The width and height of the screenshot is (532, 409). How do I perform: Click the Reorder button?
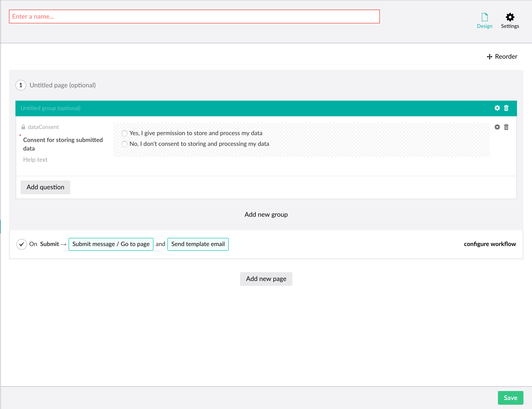tap(502, 57)
